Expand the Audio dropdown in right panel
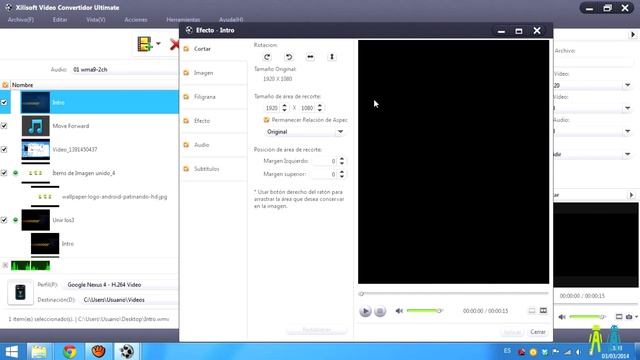640x360 pixels. (627, 131)
